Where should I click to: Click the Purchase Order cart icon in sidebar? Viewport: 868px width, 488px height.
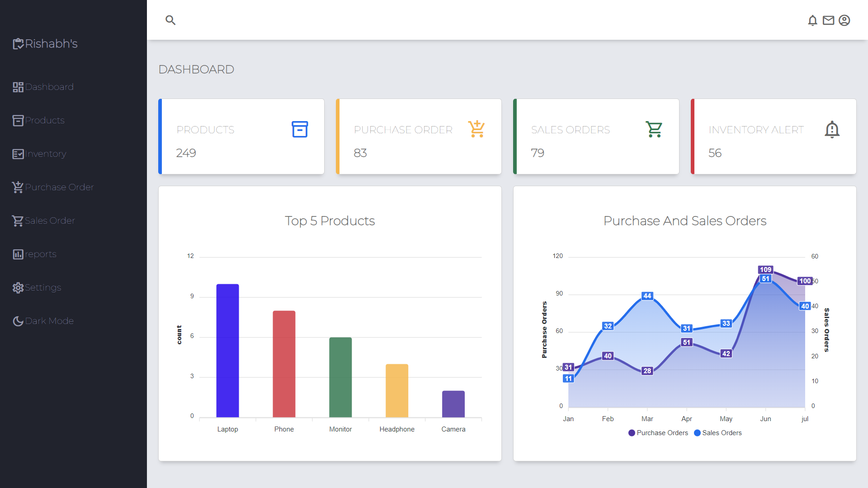click(x=18, y=187)
